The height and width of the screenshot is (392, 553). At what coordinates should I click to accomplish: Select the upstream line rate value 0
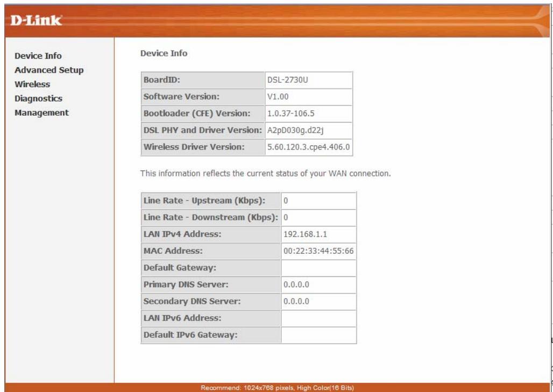(286, 201)
